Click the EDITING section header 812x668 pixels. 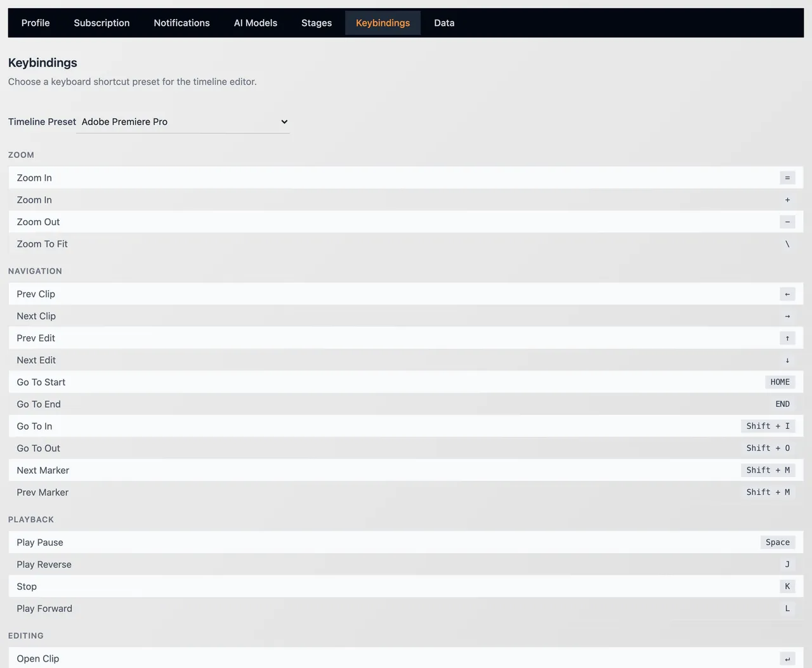[26, 636]
